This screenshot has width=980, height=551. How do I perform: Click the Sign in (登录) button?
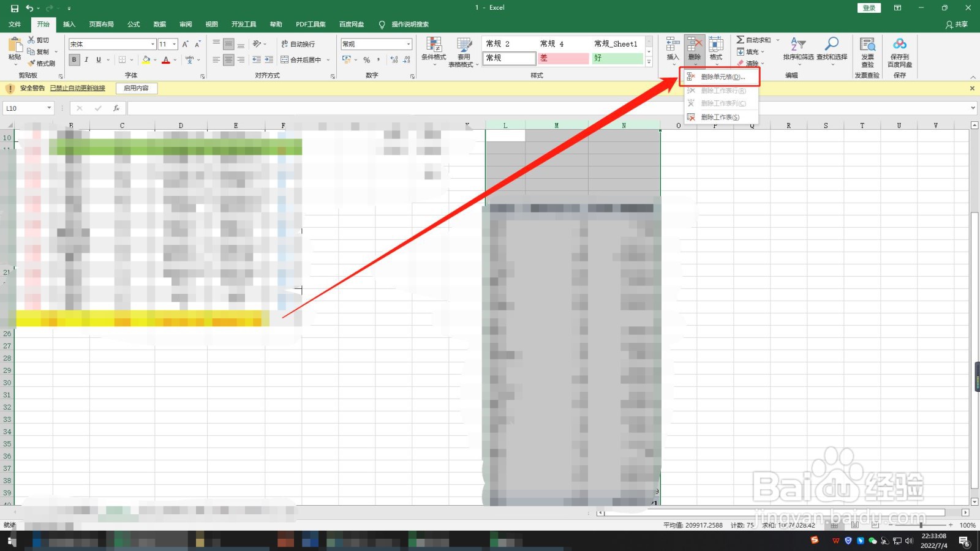[x=869, y=8]
